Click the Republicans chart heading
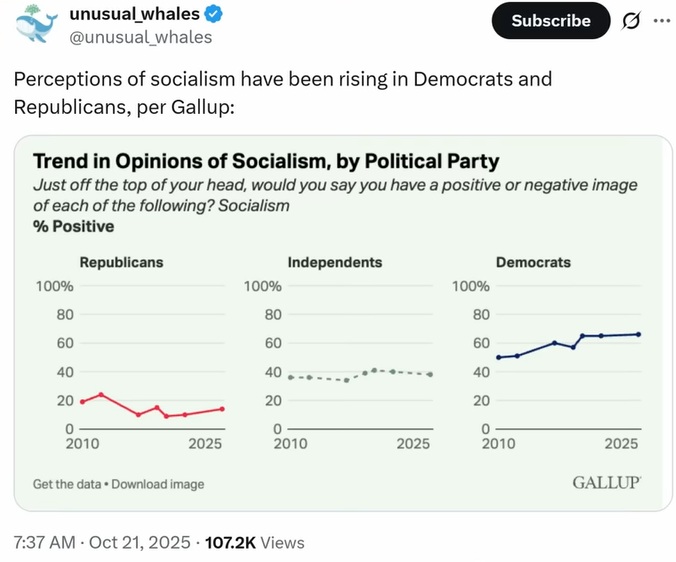This screenshot has height=562, width=676. (x=121, y=262)
